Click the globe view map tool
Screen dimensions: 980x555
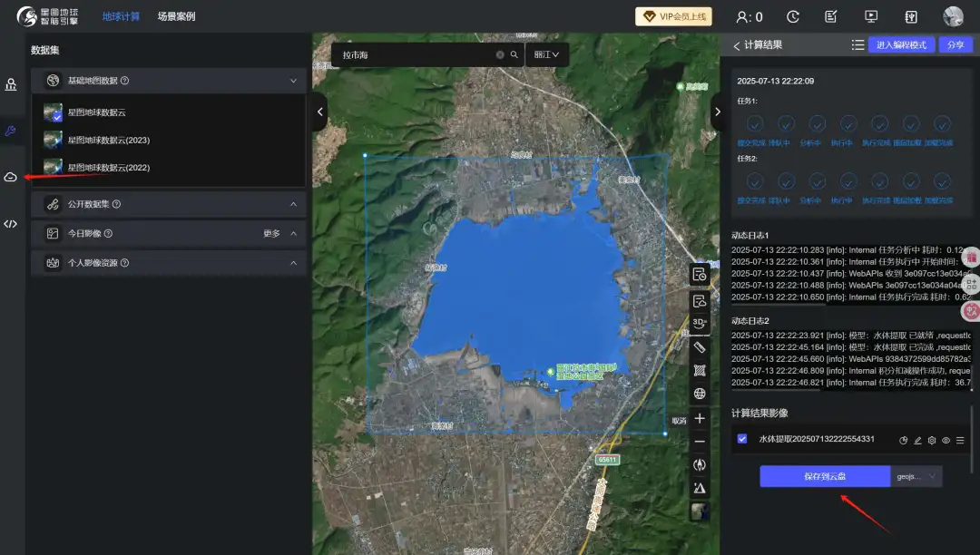tap(700, 394)
